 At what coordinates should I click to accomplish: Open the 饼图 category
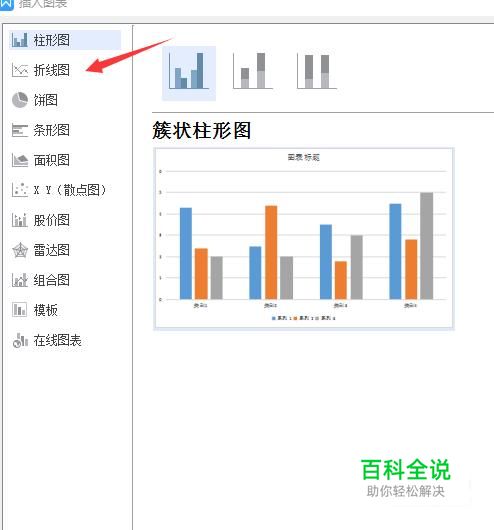pyautogui.click(x=45, y=100)
